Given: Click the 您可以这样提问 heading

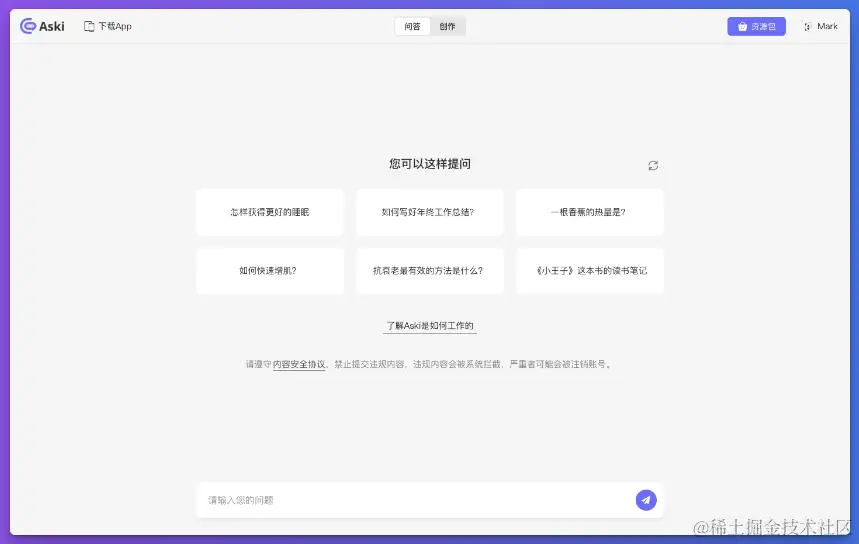Looking at the screenshot, I should click(x=430, y=164).
